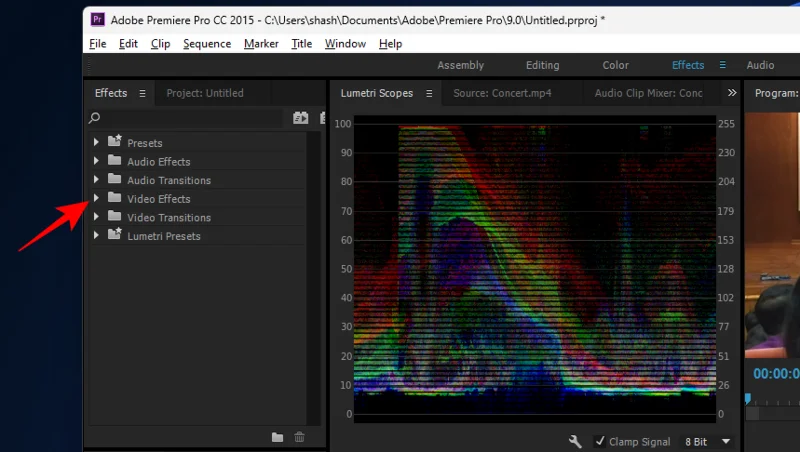The image size is (800, 452).
Task: Expand the Lumetri Presets bin
Action: (x=96, y=236)
